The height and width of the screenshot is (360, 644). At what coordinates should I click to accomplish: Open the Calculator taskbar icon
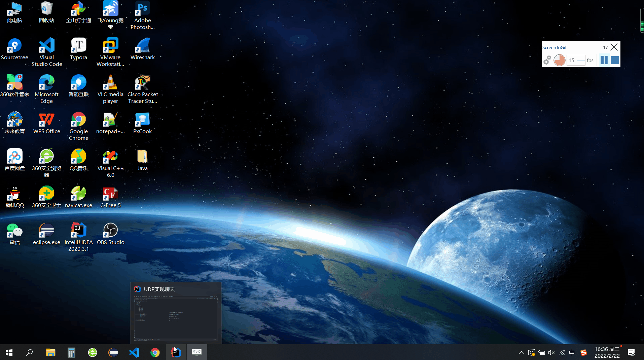[71, 352]
